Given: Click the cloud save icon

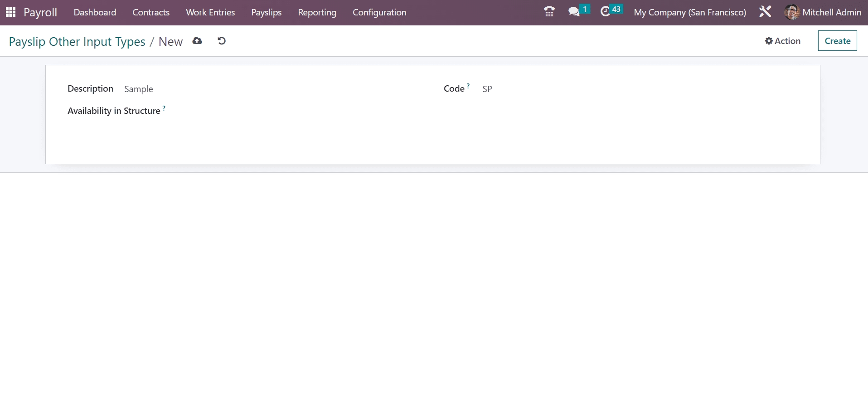Looking at the screenshot, I should (197, 41).
